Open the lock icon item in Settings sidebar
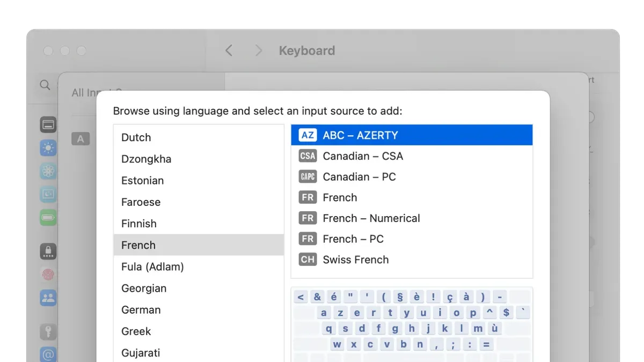644x362 pixels. [48, 251]
